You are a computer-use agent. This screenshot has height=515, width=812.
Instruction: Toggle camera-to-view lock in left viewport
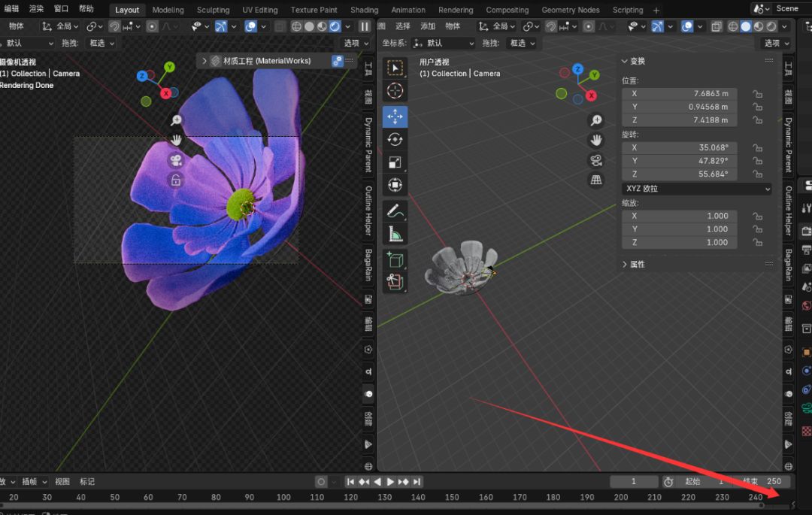(175, 180)
